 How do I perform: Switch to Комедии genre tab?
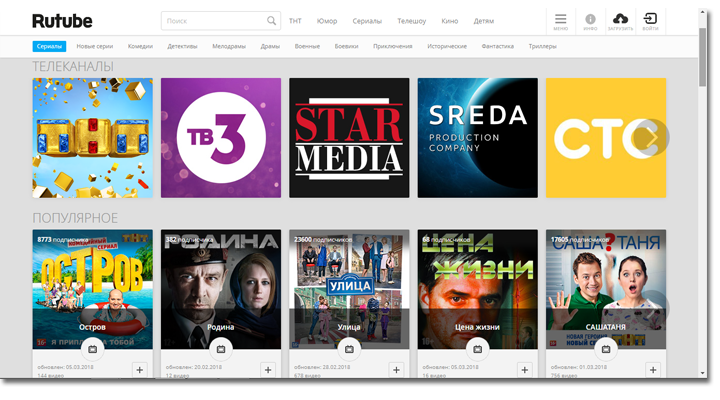[x=141, y=46]
